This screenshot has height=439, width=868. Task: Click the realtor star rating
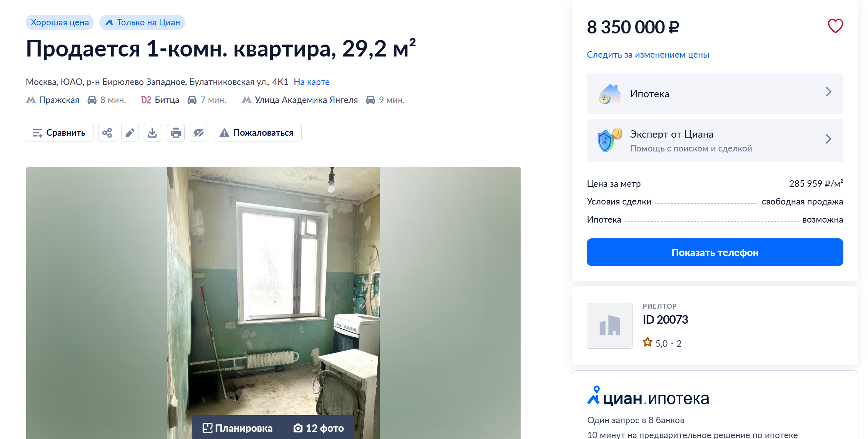(x=662, y=343)
